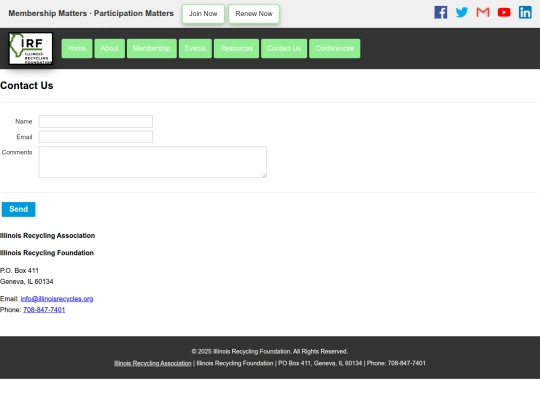
Task: Focus the Email input field
Action: [x=96, y=137]
